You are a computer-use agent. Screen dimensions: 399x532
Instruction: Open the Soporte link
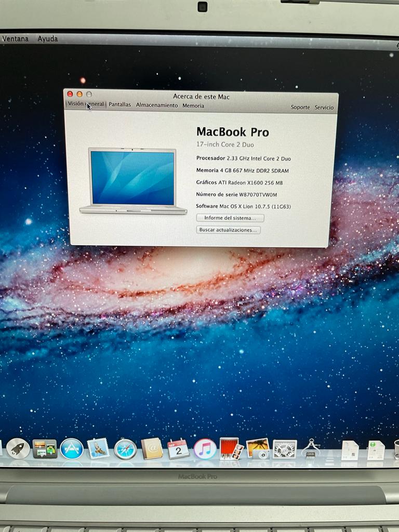300,107
